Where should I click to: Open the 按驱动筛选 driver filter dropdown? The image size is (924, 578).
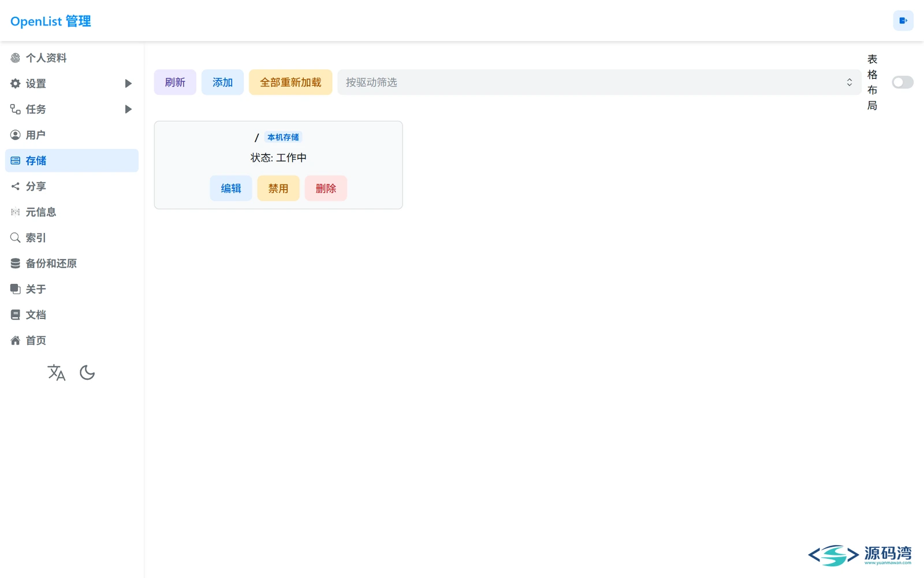pyautogui.click(x=599, y=82)
